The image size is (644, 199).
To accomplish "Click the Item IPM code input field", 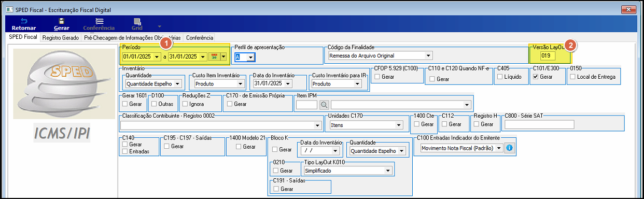I will pyautogui.click(x=306, y=105).
